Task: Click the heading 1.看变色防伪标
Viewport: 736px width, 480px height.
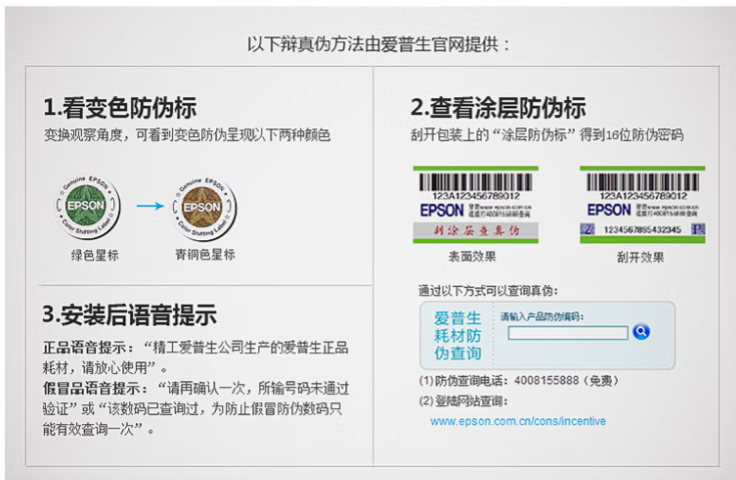Action: [120, 108]
